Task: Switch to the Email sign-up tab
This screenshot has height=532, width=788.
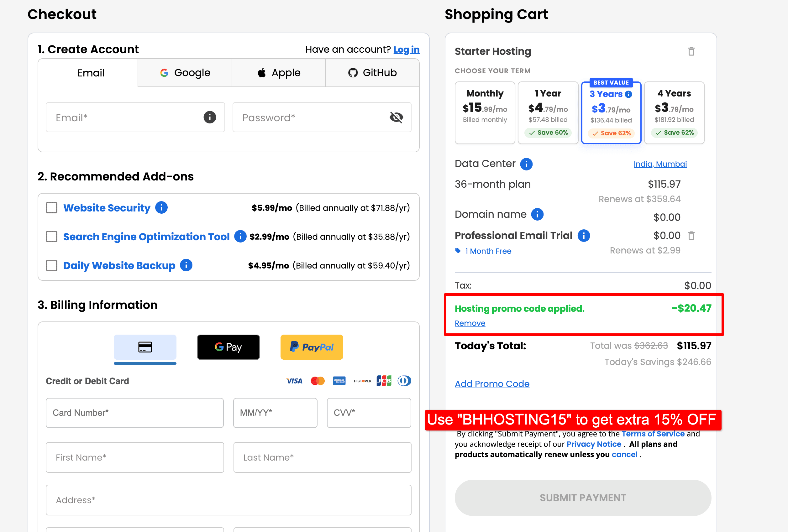Action: [x=88, y=73]
